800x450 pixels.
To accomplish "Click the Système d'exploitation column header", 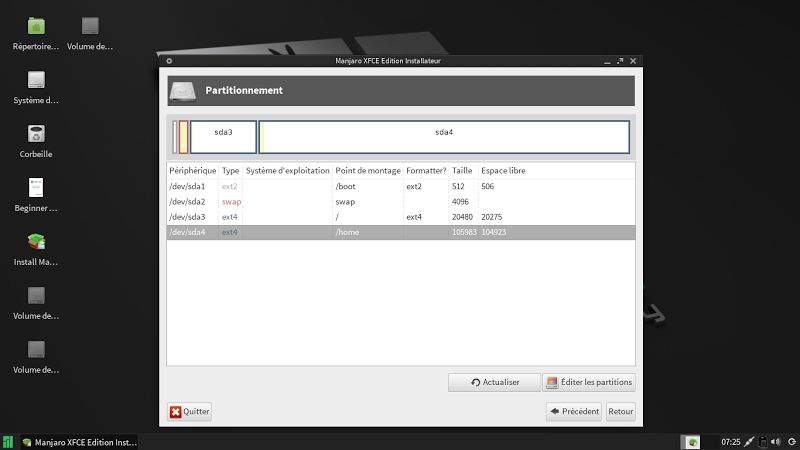I will (x=288, y=170).
